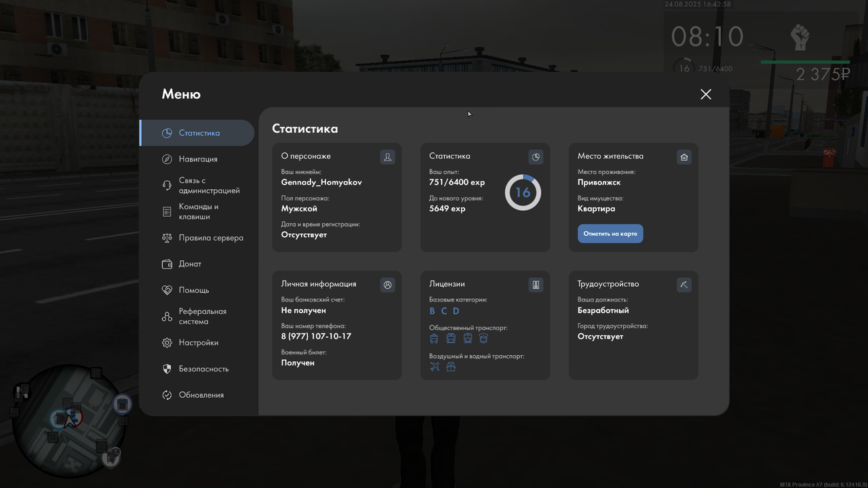Open the Навигация menu section
This screenshot has height=488, width=868.
(197, 159)
